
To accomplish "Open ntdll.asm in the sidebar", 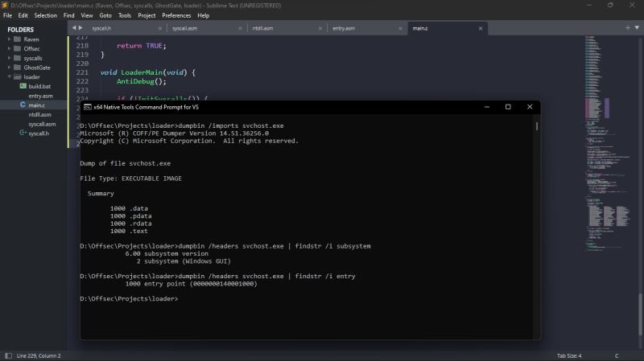I will [39, 114].
